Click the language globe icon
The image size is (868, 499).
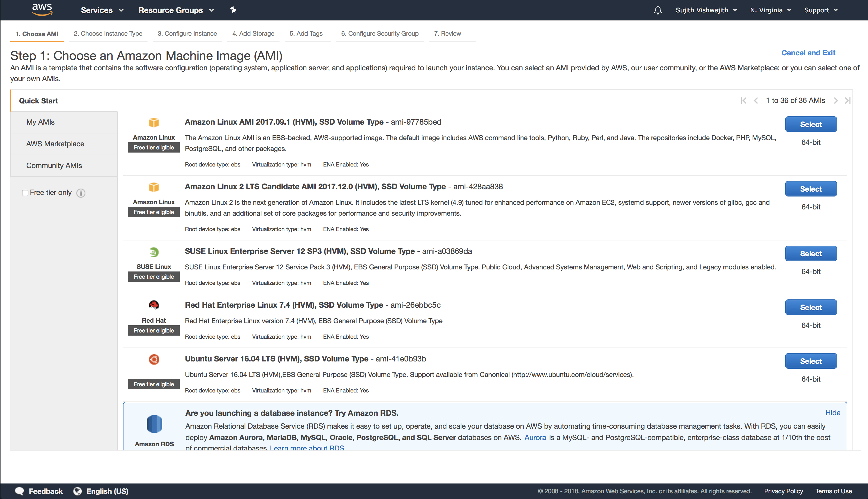tap(78, 491)
